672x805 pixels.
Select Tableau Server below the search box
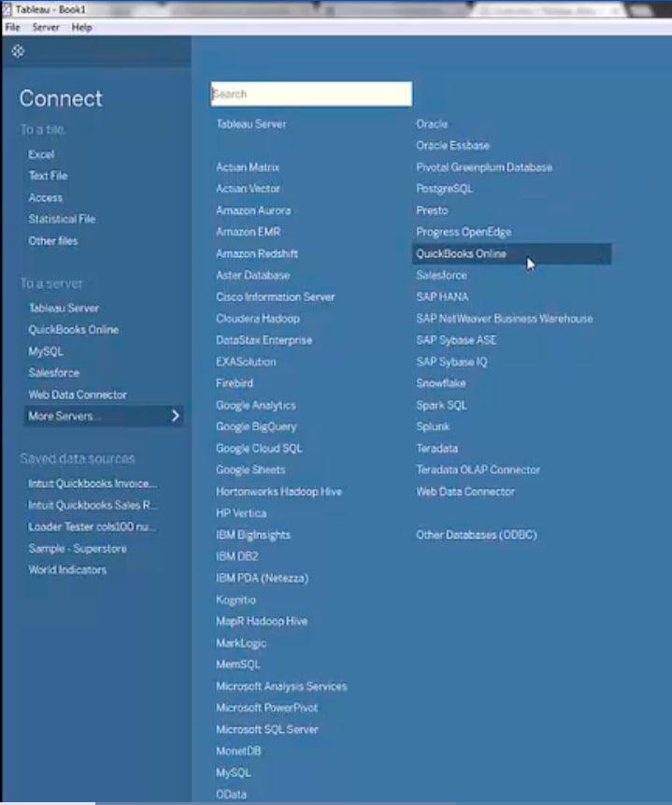point(251,124)
